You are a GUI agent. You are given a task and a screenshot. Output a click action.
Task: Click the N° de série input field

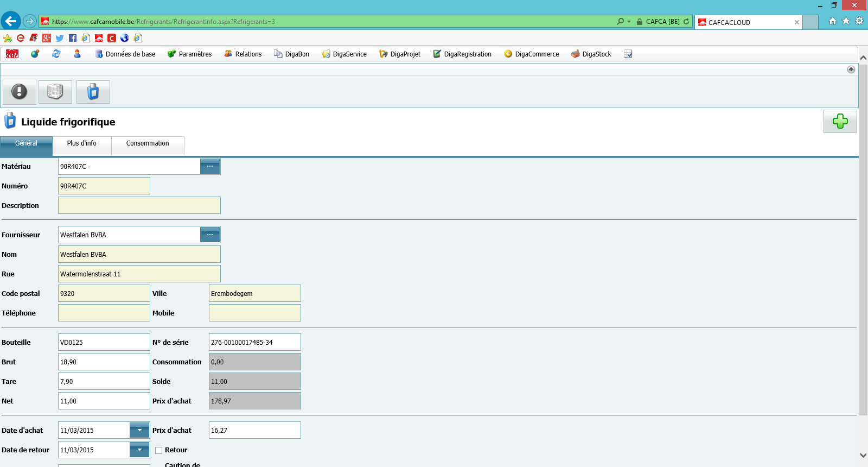tap(255, 342)
